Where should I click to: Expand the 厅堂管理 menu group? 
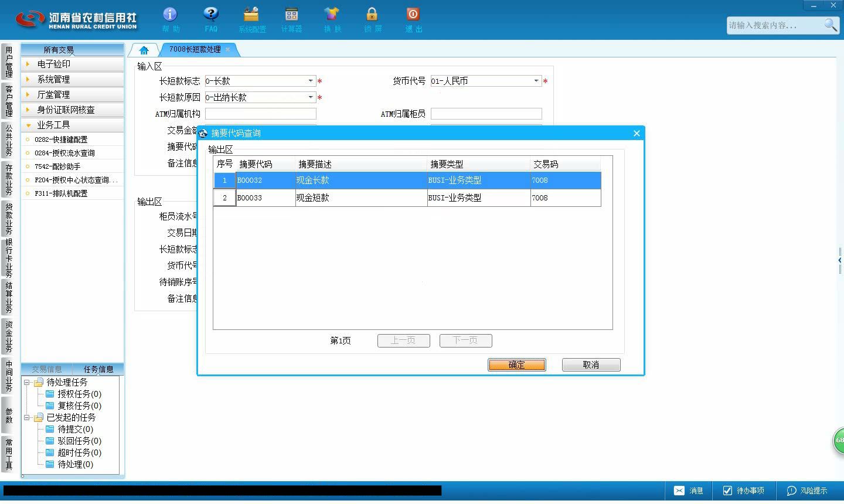(73, 94)
